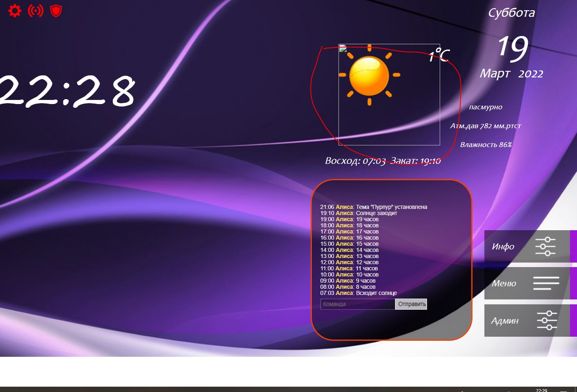Click the 1°C temperature reading
Screen dimensions: 577x392
click(439, 55)
